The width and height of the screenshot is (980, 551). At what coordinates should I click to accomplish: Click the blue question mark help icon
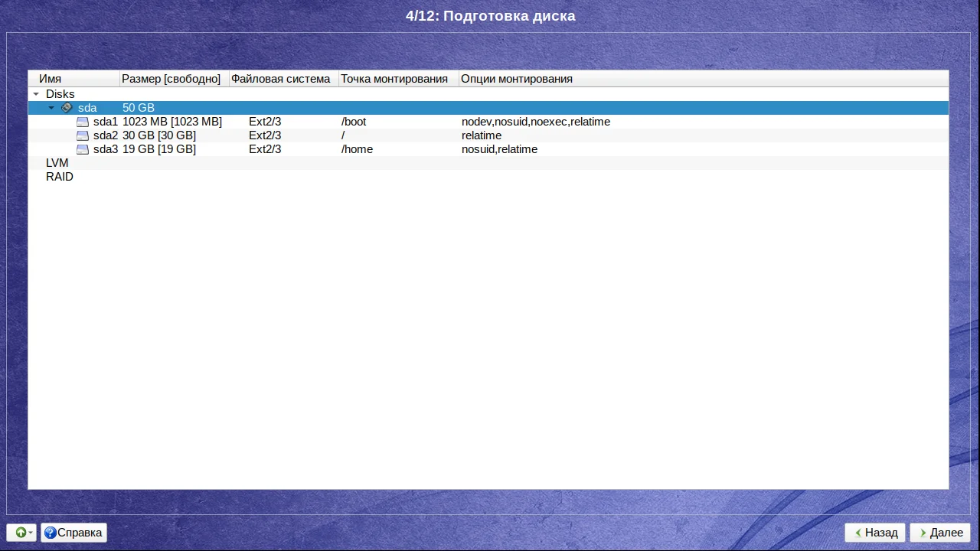[51, 533]
